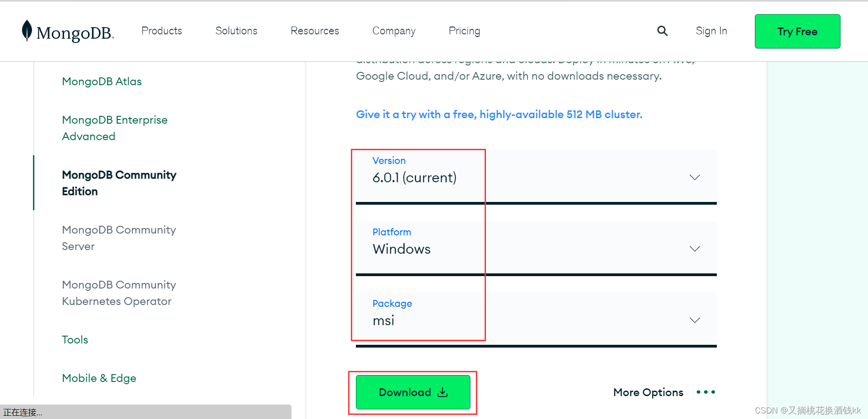
Task: Open the free 512 MB cluster link
Action: (499, 114)
